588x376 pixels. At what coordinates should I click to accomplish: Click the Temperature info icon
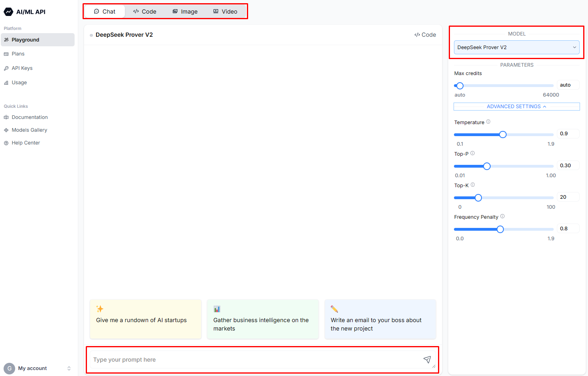pyautogui.click(x=488, y=122)
